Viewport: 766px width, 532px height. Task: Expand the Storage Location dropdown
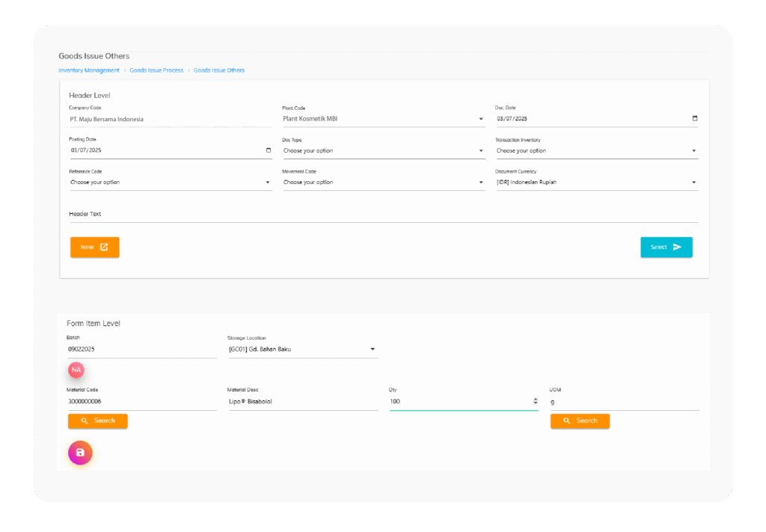(x=373, y=349)
